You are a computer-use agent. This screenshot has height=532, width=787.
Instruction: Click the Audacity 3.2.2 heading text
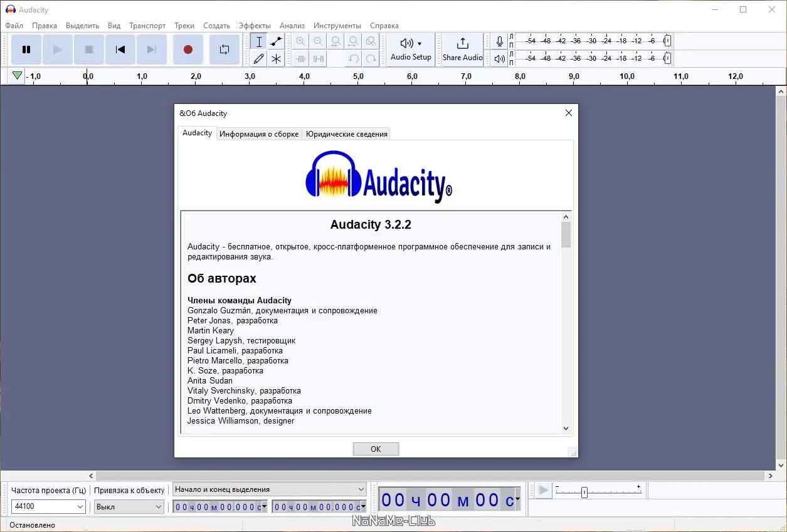tap(371, 225)
